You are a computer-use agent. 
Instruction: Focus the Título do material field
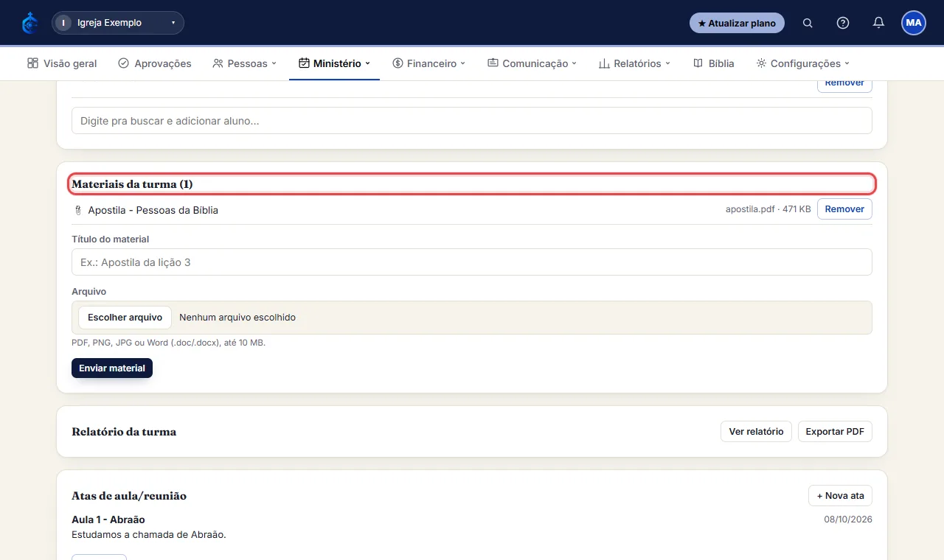pyautogui.click(x=472, y=262)
